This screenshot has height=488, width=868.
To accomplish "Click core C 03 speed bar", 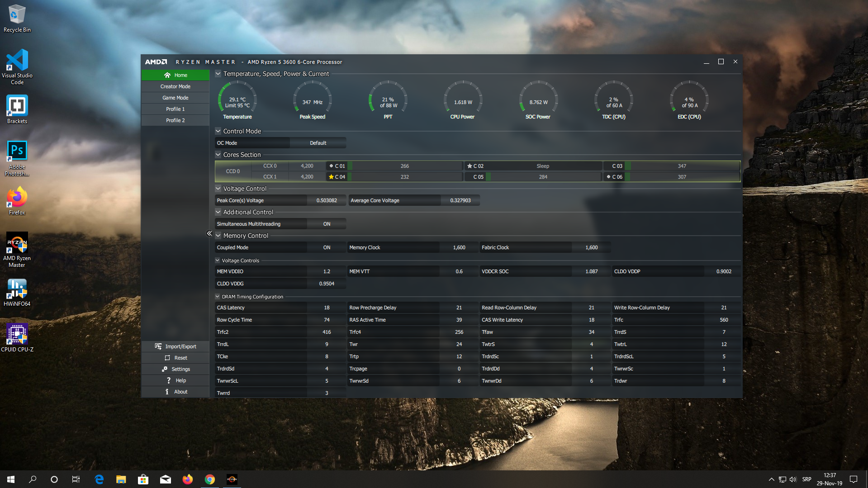I will click(x=682, y=166).
